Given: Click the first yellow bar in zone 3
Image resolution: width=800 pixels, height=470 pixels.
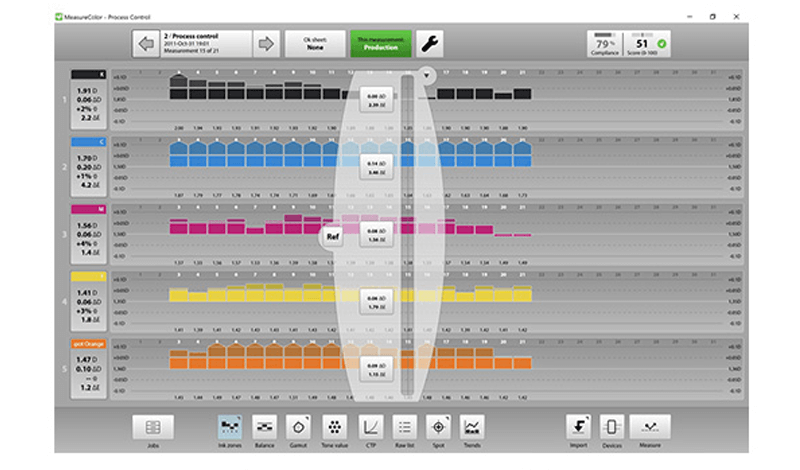Looking at the screenshot, I should [x=178, y=294].
